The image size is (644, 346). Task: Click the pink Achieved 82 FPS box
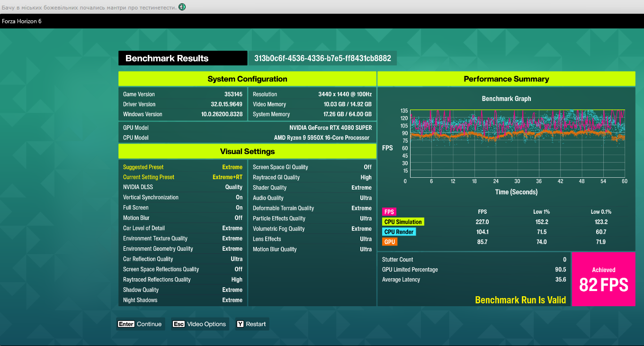click(x=603, y=279)
